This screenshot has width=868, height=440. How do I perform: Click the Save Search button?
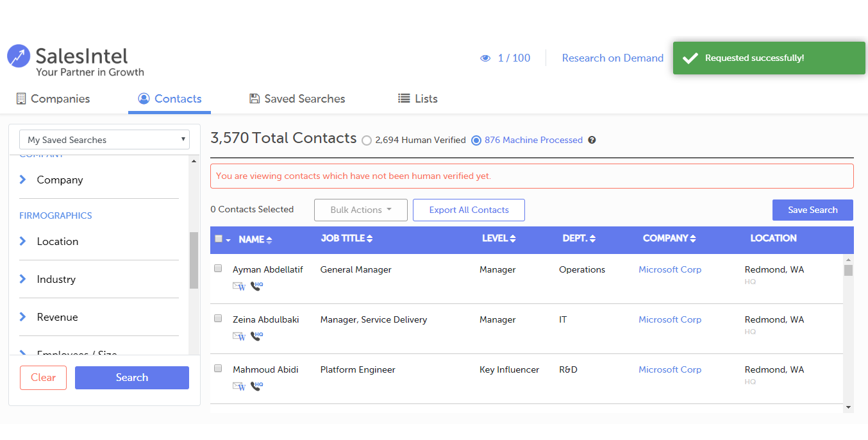pos(813,210)
